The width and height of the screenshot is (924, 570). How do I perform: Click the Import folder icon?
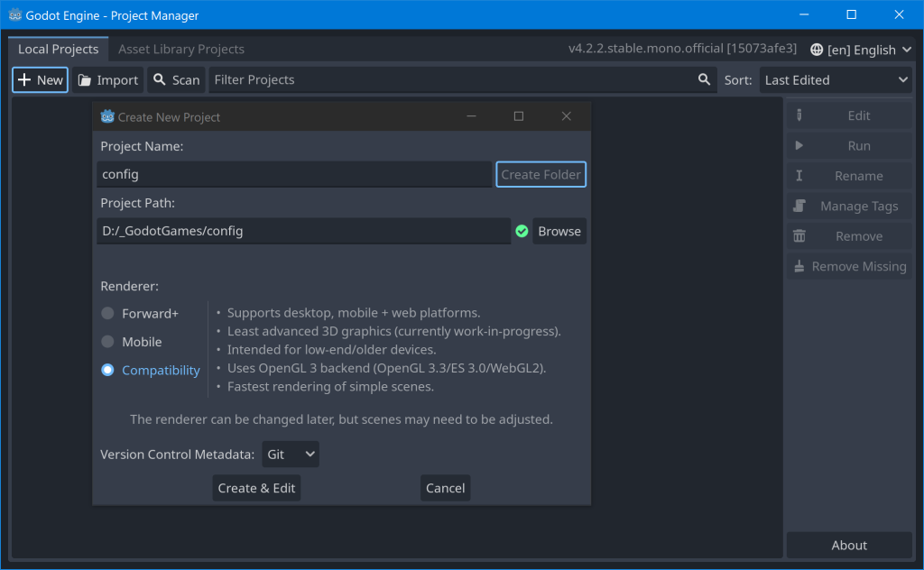coord(85,80)
